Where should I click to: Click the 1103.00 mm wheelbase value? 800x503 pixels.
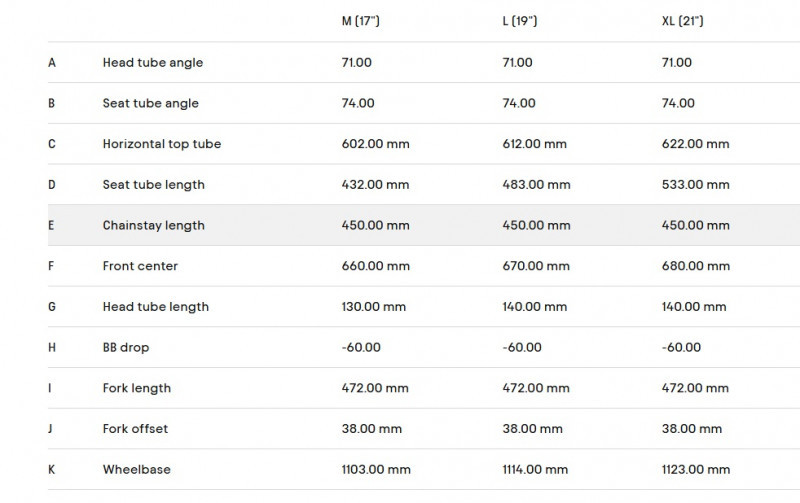(376, 470)
